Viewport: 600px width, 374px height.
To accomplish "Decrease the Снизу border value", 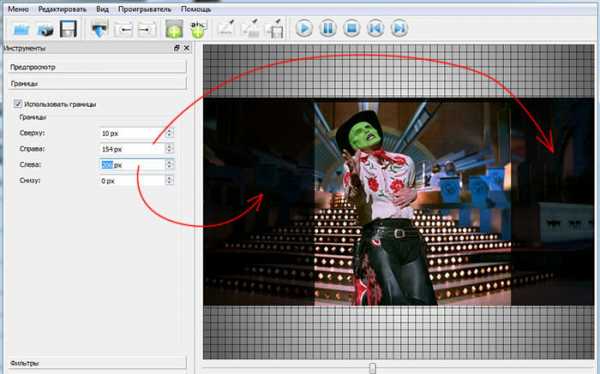I will (170, 183).
